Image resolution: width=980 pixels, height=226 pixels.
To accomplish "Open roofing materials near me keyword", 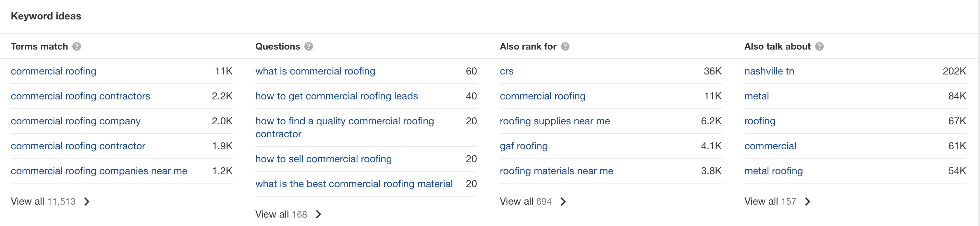I will [556, 171].
